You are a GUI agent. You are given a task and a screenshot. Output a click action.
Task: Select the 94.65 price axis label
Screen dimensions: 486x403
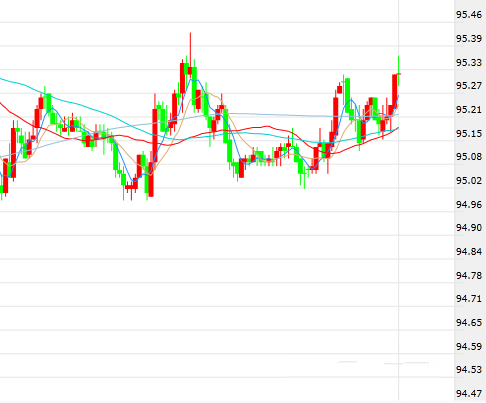pos(469,323)
